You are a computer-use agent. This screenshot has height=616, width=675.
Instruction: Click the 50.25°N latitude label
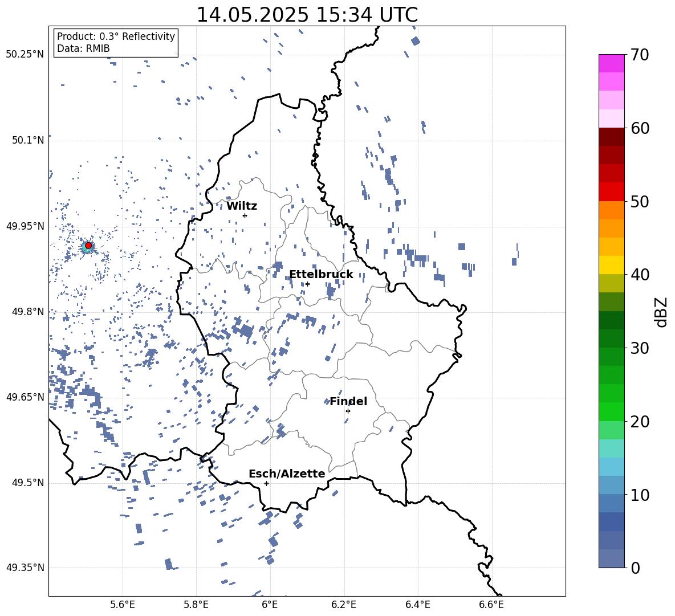25,55
